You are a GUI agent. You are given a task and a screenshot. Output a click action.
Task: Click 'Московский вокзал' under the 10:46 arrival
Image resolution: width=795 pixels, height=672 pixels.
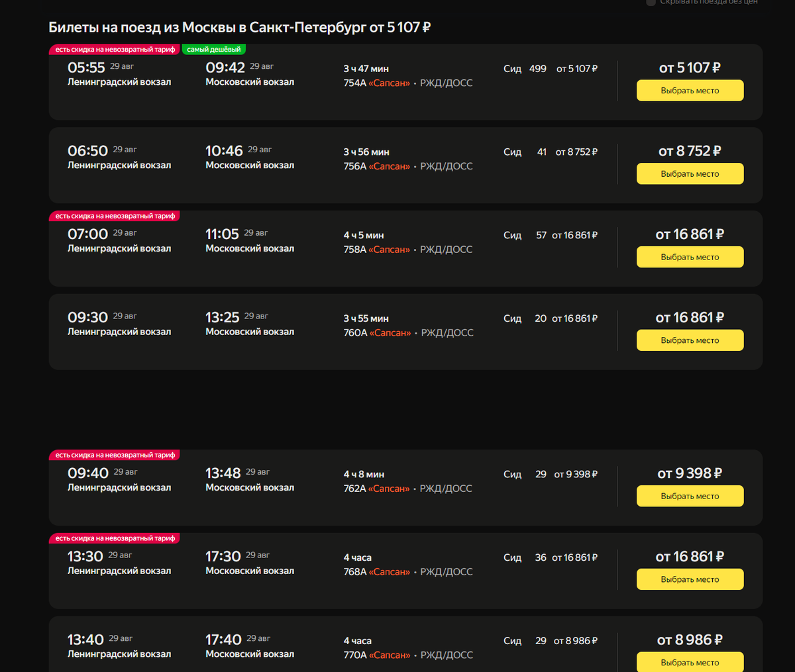tap(250, 166)
